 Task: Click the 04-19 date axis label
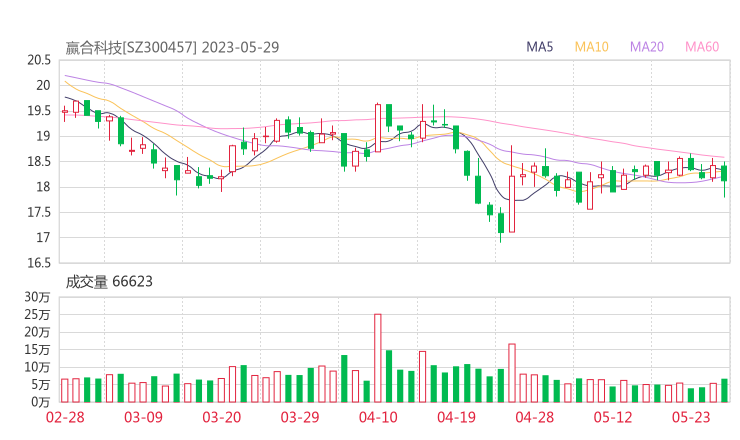click(456, 417)
